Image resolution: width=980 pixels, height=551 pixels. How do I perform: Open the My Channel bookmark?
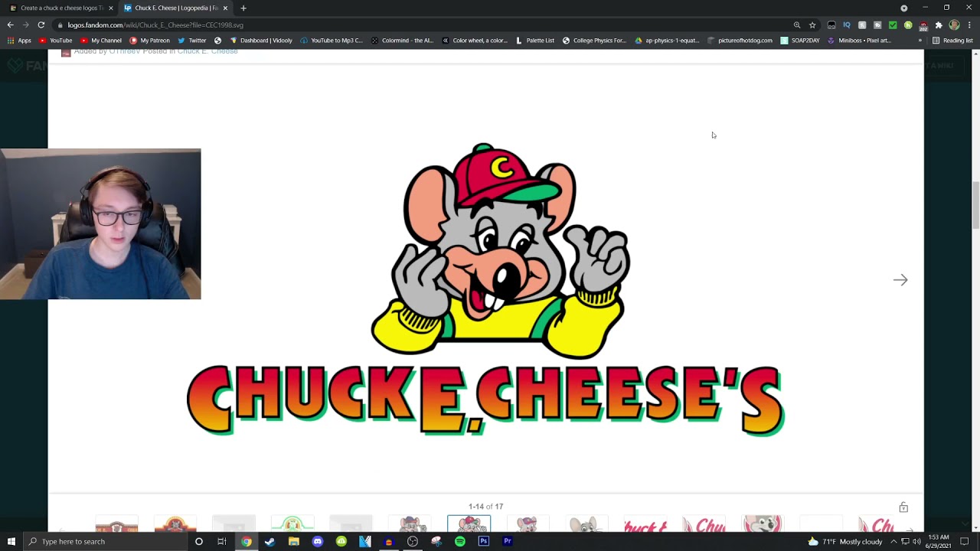point(101,41)
